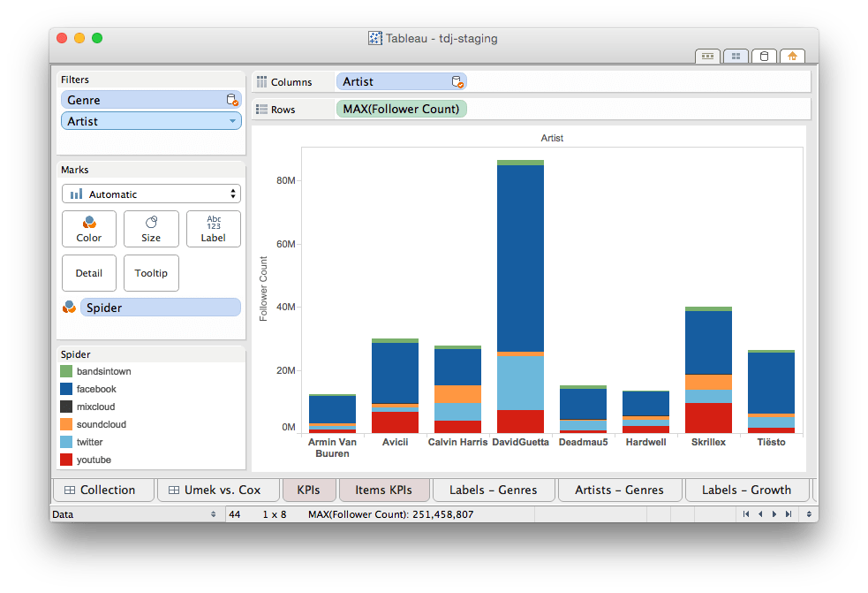The image size is (868, 593).
Task: Click the Color marks button
Action: coord(89,229)
